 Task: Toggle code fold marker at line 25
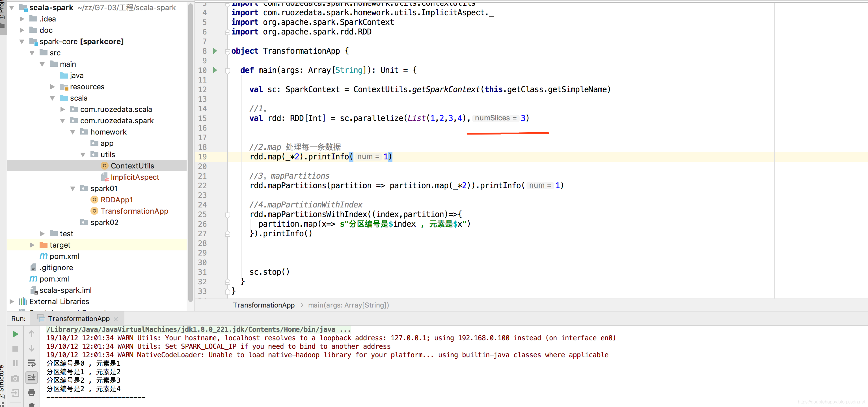(x=227, y=215)
